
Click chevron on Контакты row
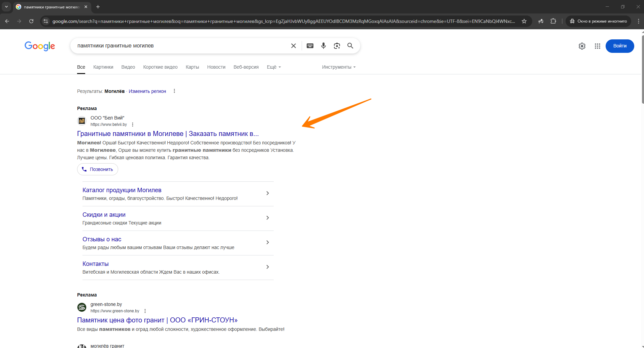pos(268,267)
